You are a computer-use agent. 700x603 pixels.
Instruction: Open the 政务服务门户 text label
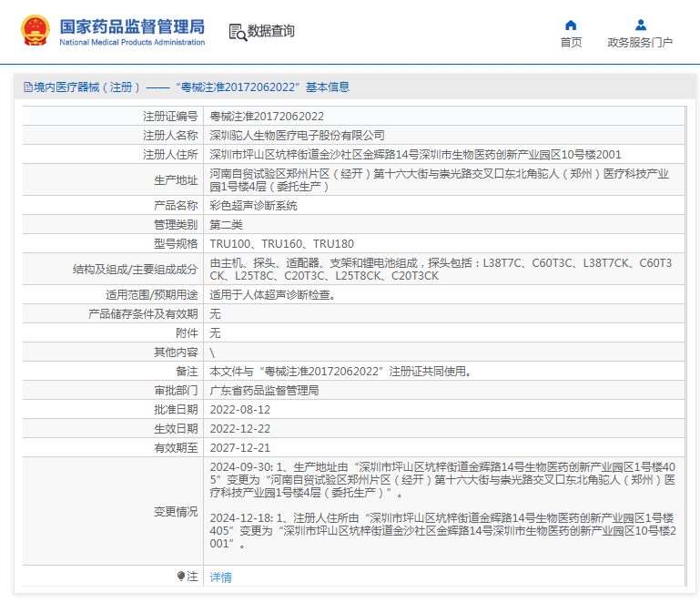coord(640,43)
